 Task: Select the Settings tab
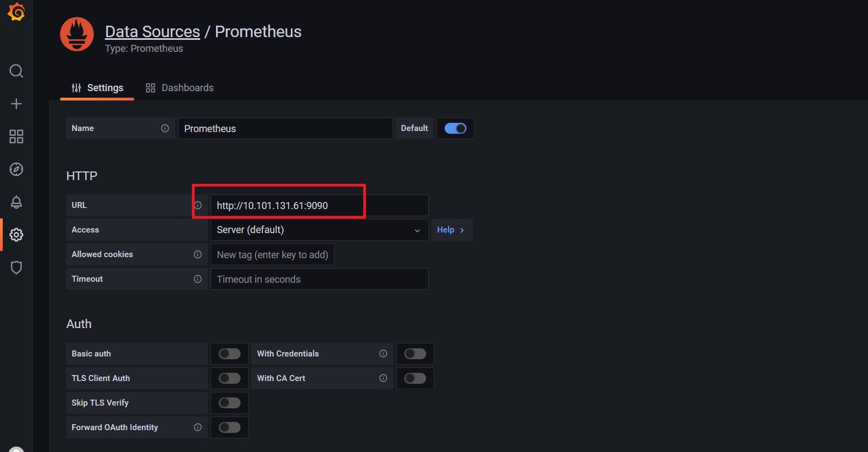coord(97,88)
